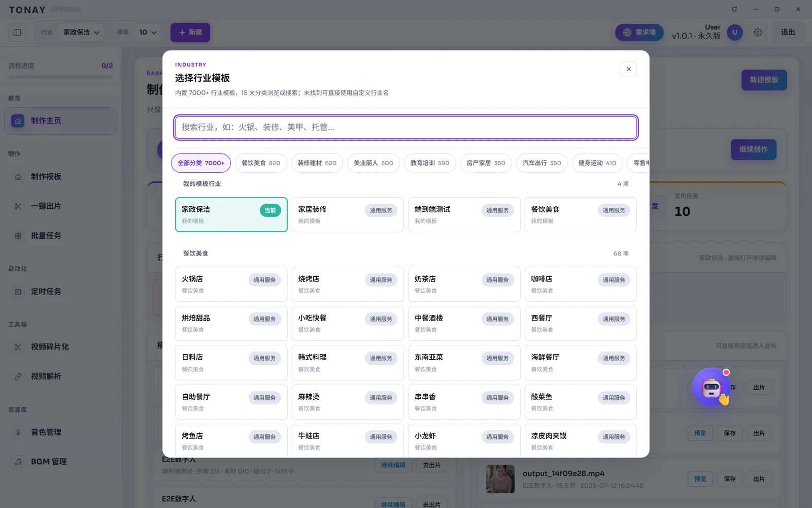Image resolution: width=812 pixels, height=508 pixels.
Task: Click the 继续创作 button behind dialog
Action: (x=754, y=149)
